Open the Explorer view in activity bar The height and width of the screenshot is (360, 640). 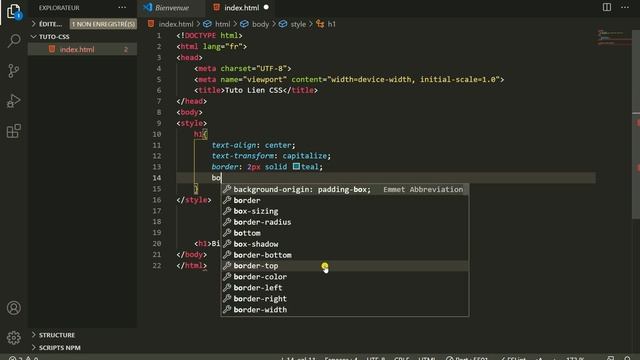pyautogui.click(x=13, y=11)
